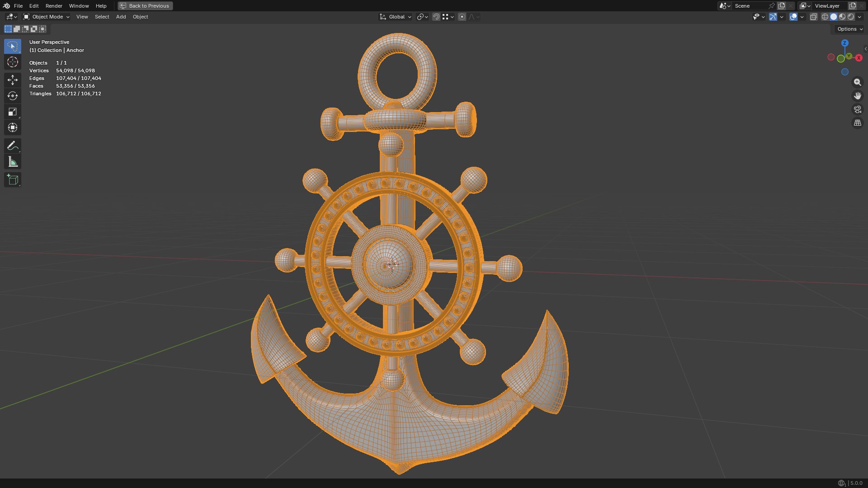Pin the Scene to workspace
This screenshot has width=868, height=488.
tap(772, 6)
